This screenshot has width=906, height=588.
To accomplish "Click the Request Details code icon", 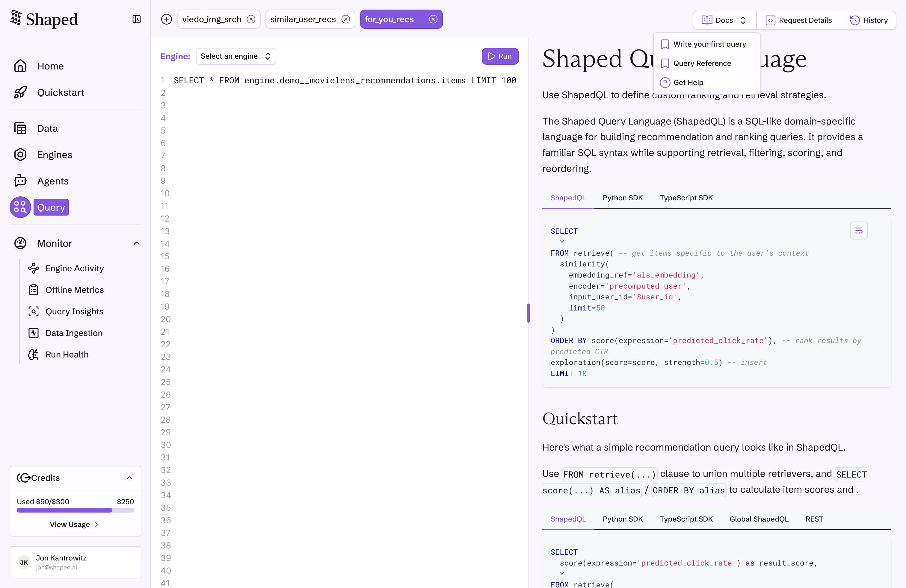I will (x=770, y=20).
